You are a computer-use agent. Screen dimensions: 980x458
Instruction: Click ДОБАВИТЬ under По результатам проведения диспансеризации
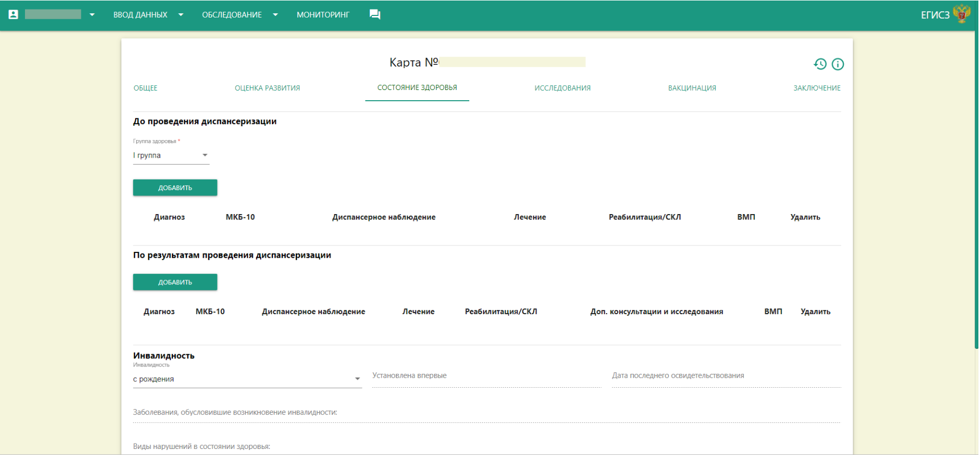pos(175,282)
